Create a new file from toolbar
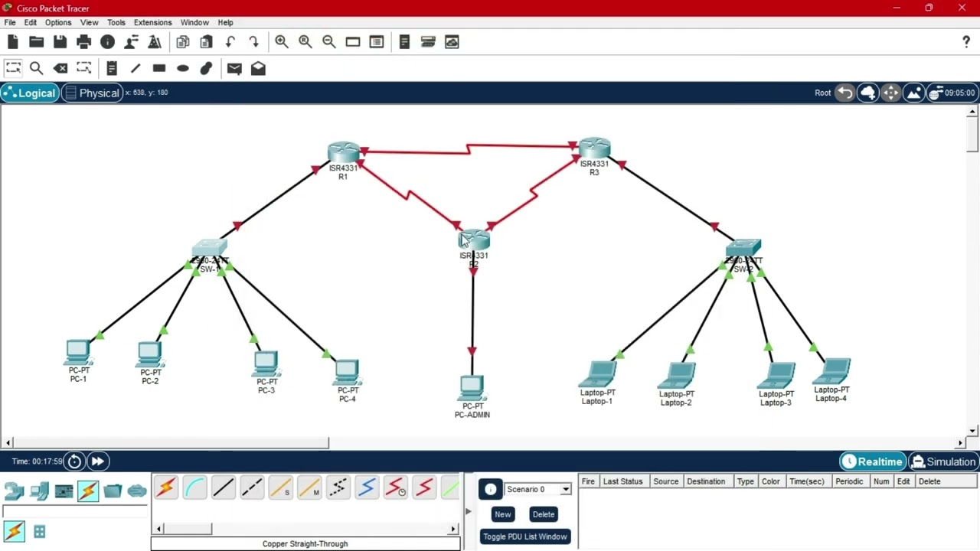This screenshot has width=980, height=551. point(13,42)
